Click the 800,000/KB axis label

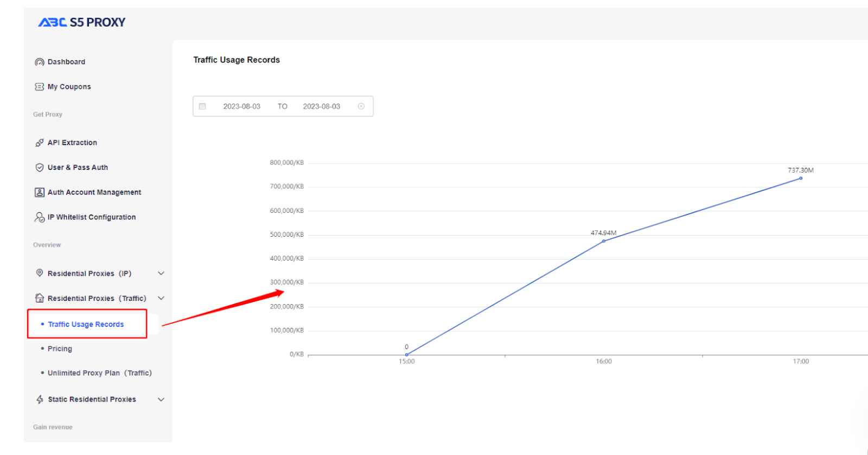(287, 163)
